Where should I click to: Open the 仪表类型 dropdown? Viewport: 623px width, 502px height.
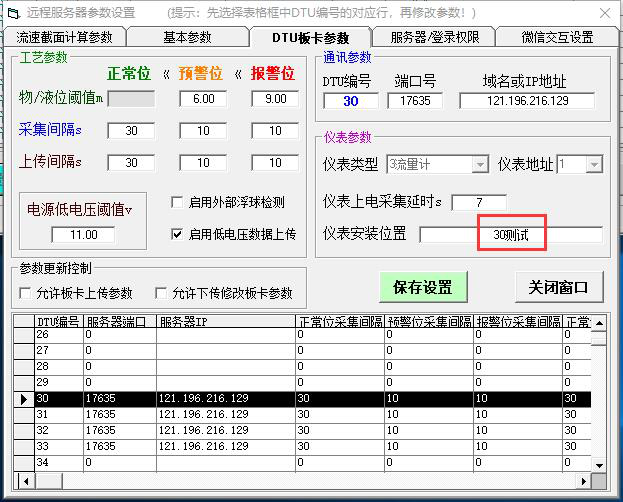pyautogui.click(x=479, y=164)
